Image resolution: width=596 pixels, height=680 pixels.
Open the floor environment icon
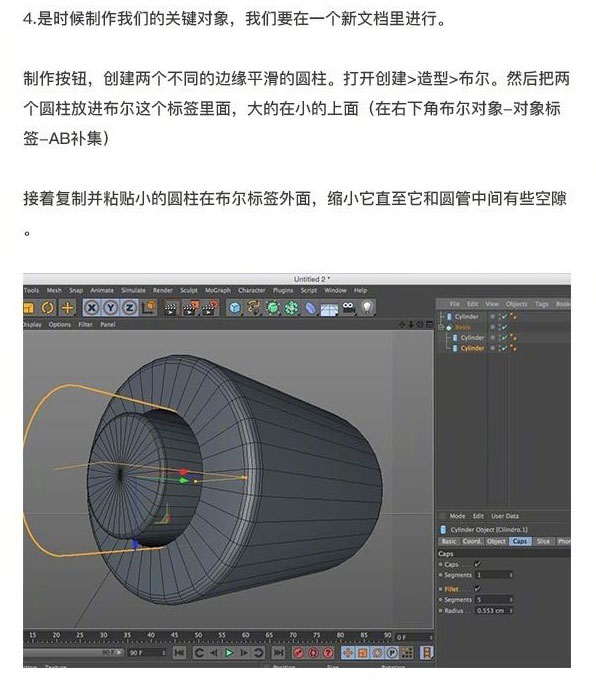(329, 309)
